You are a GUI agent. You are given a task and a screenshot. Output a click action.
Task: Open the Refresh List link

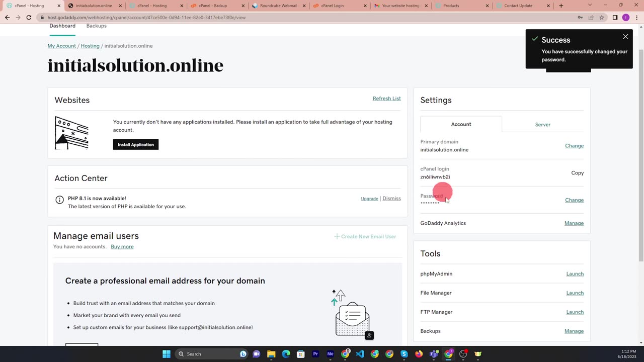(x=386, y=99)
